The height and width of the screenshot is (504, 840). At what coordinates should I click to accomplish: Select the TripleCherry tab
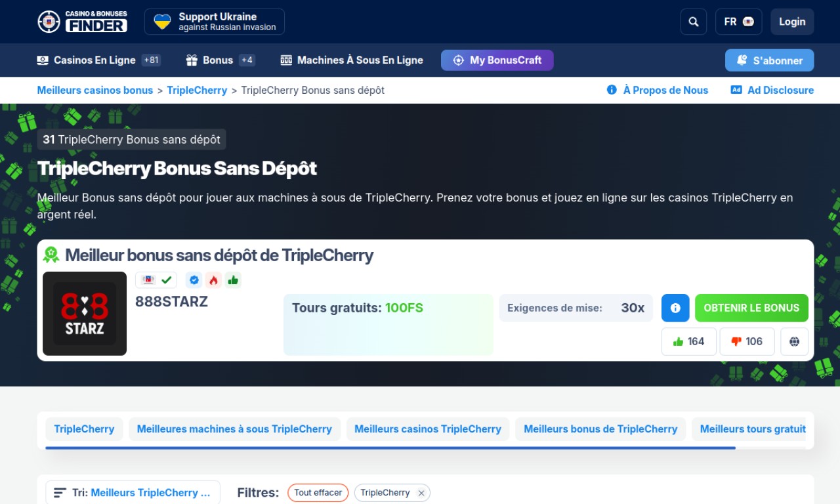[x=84, y=429]
